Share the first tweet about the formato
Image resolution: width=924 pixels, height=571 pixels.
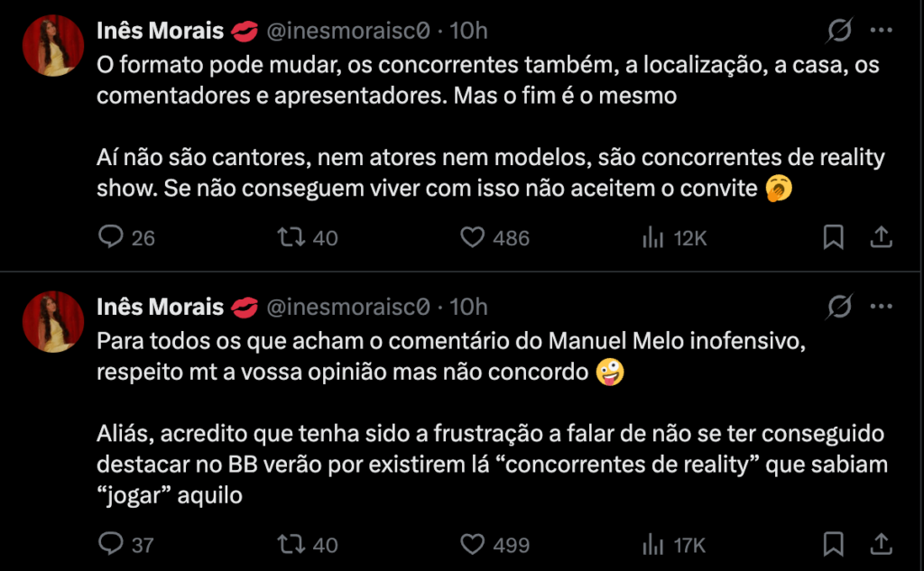click(882, 238)
